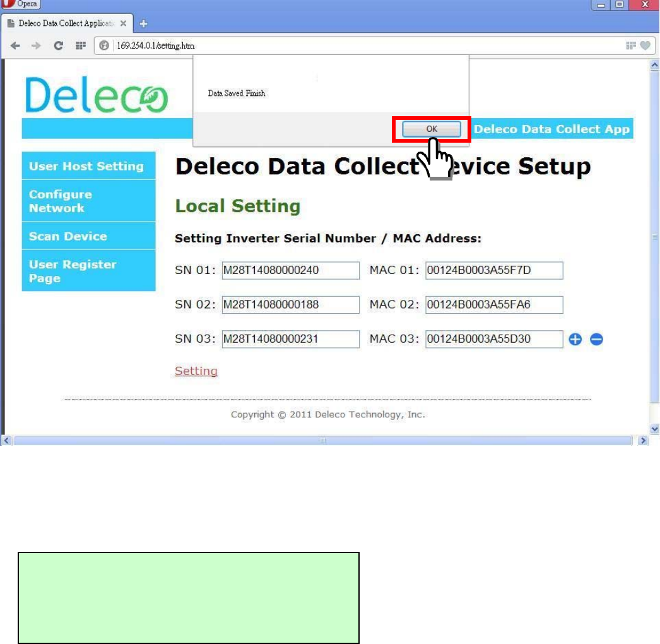Click the horizontal scrollbar left arrow
This screenshot has width=660, height=644.
coord(6,441)
